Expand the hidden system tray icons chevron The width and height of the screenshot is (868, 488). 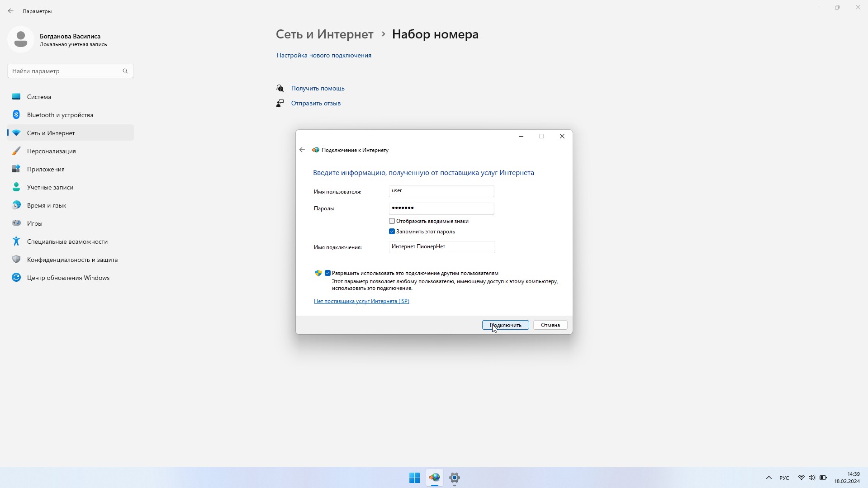[768, 478]
